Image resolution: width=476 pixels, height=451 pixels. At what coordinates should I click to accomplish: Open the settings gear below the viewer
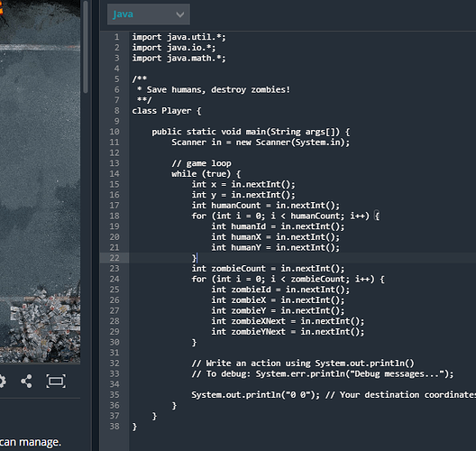(2, 381)
